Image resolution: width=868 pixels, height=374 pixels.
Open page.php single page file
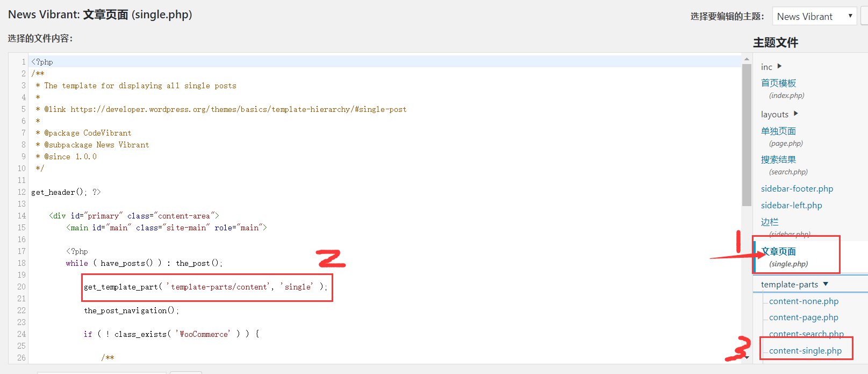(778, 131)
